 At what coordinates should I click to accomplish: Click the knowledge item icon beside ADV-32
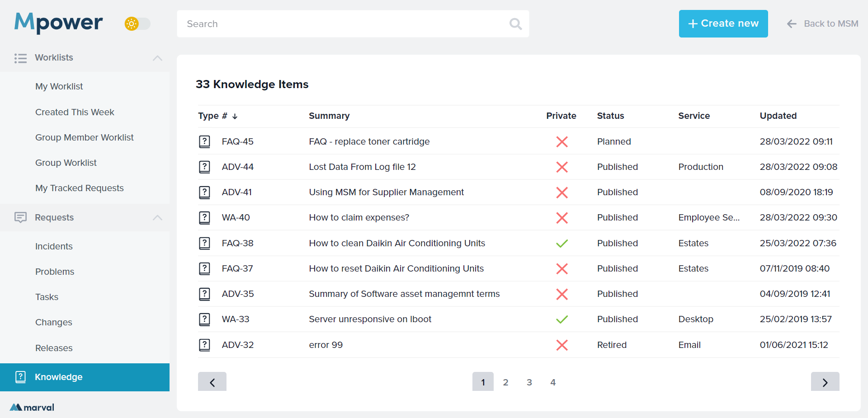204,344
